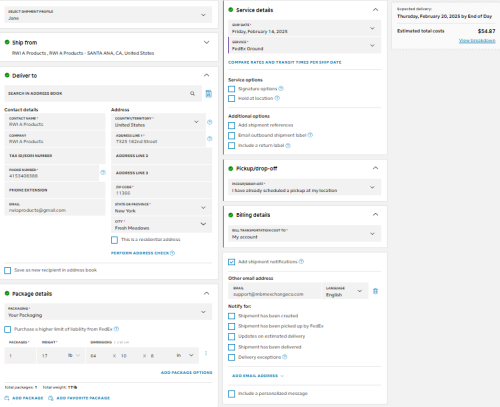Open State or Province dropdown New York
This screenshot has height=407, width=500.
[x=161, y=207]
